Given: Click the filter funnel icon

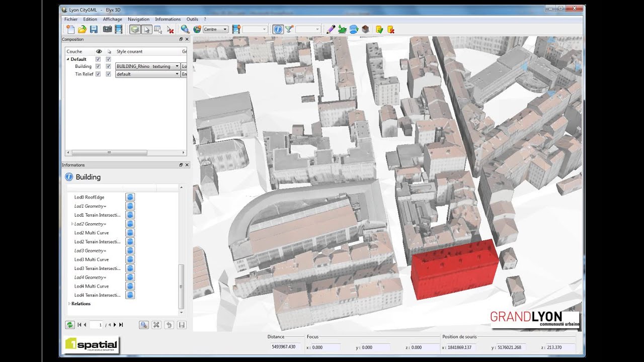Looking at the screenshot, I should tap(289, 29).
